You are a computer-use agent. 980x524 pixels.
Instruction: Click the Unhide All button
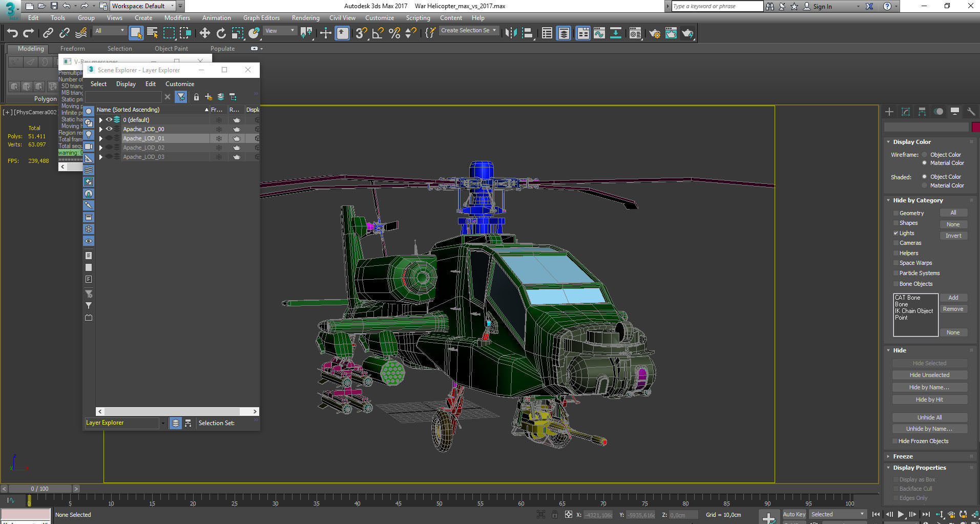point(930,417)
